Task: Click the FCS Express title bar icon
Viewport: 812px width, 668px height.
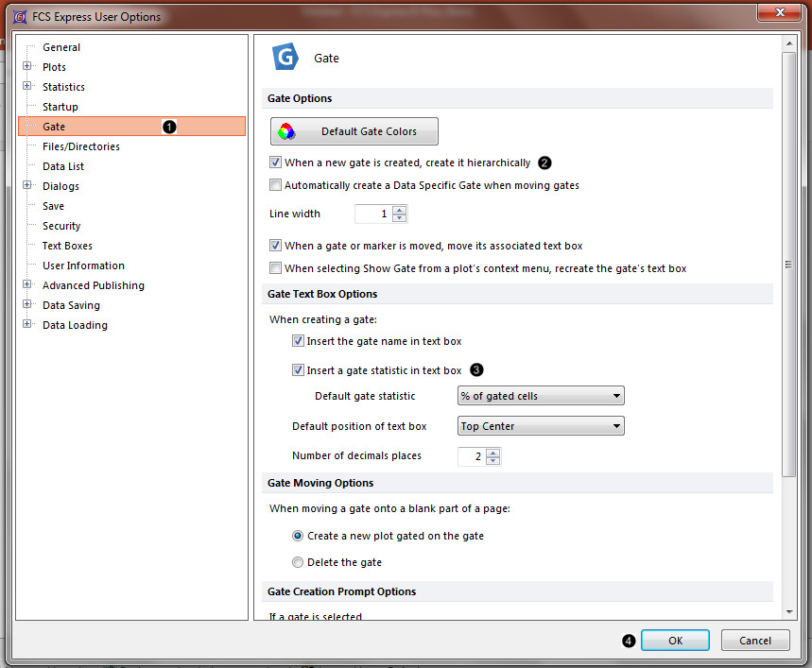Action: pyautogui.click(x=20, y=16)
